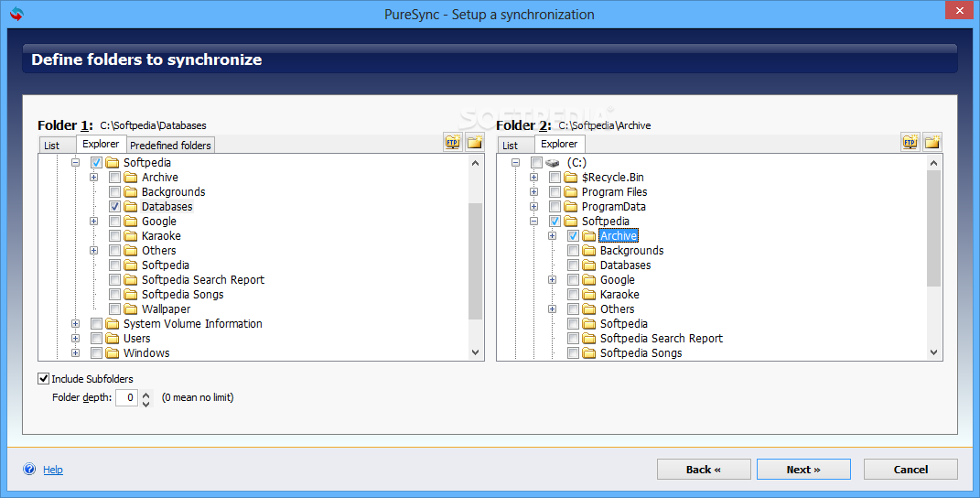The image size is (980, 498).
Task: Open the Help link
Action: [x=53, y=470]
